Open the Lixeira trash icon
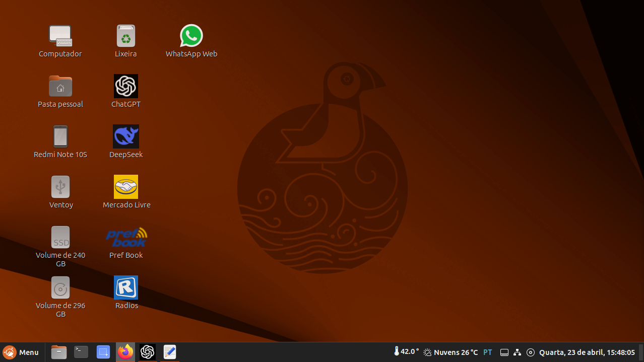The width and height of the screenshot is (644, 362). click(126, 36)
